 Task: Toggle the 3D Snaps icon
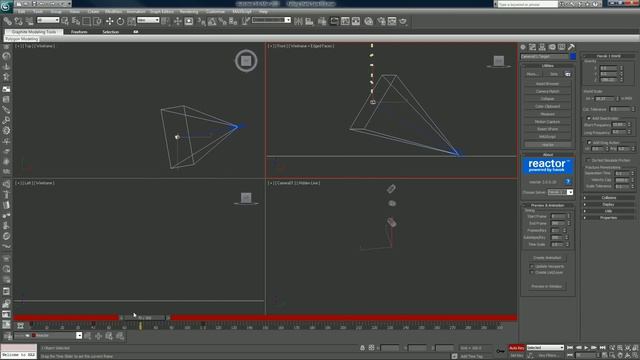coord(201,21)
